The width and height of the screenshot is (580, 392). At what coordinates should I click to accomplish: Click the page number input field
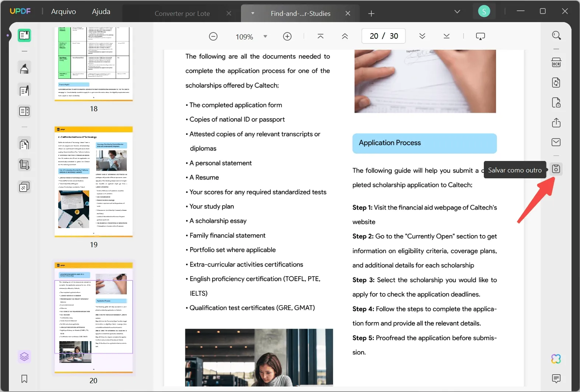(x=384, y=36)
